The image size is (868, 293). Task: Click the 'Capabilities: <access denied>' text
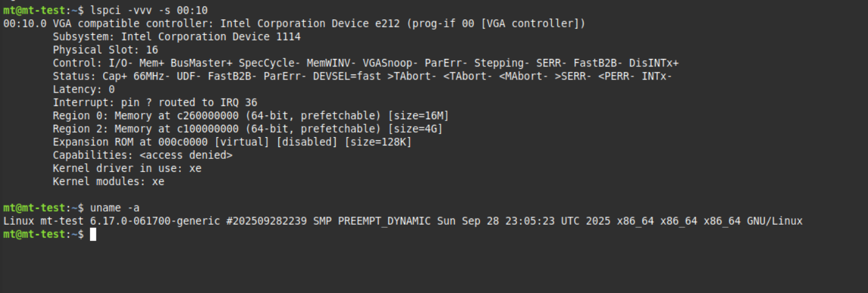(142, 155)
